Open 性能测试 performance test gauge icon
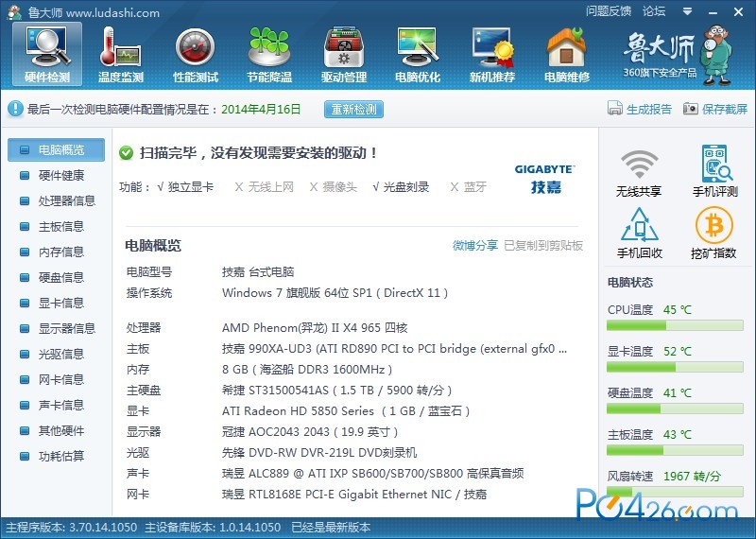756x539 pixels. 196,54
